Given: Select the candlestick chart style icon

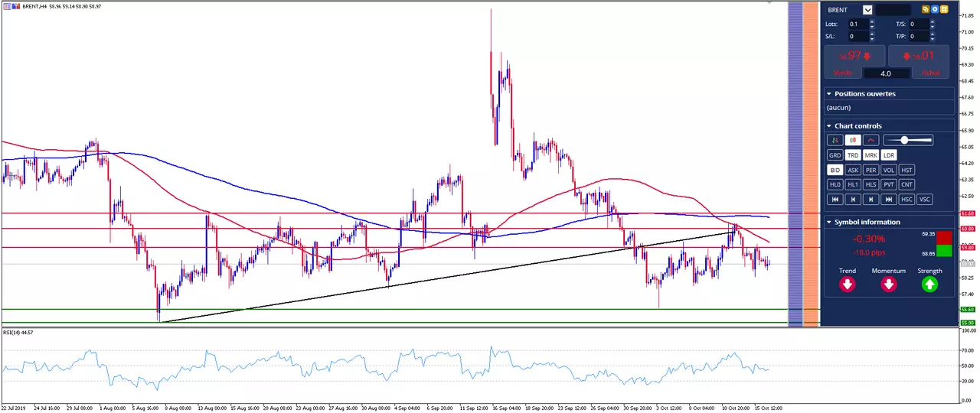Looking at the screenshot, I should point(853,140).
